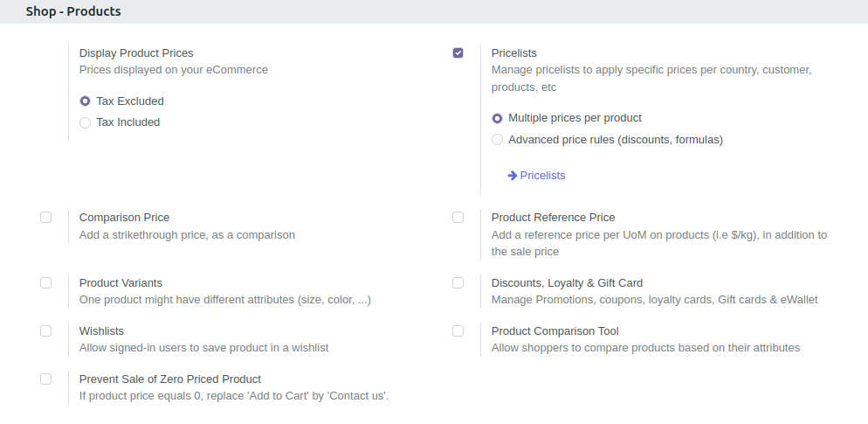Click the Product Variants label text
868x424 pixels.
point(121,282)
